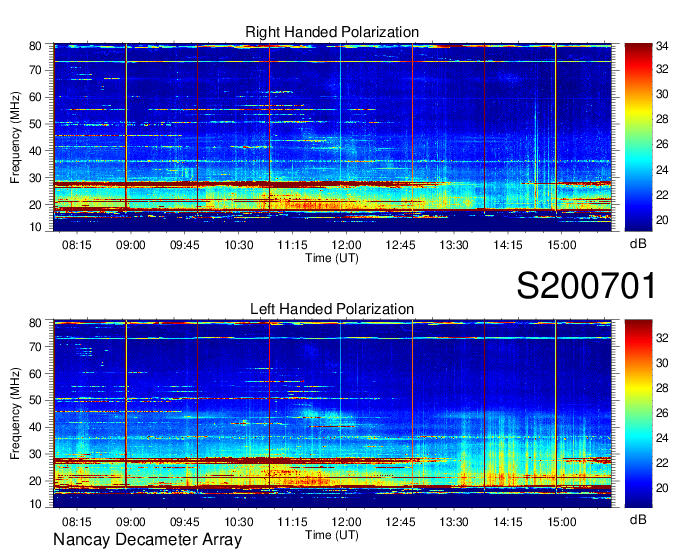The width and height of the screenshot is (680, 552).
Task: Click the 09:00 tick label on the bottom plot
Action: click(131, 522)
